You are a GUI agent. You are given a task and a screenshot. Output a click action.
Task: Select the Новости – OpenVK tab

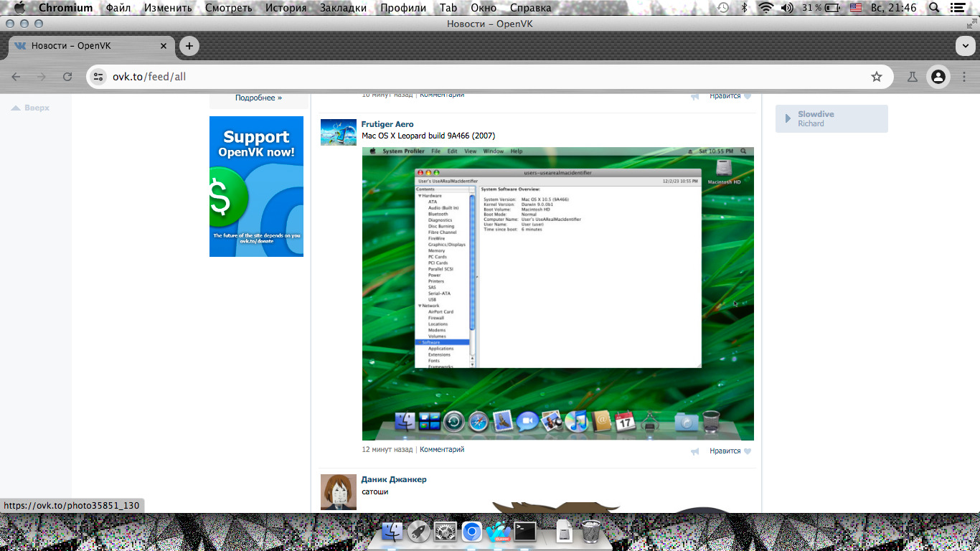click(92, 46)
